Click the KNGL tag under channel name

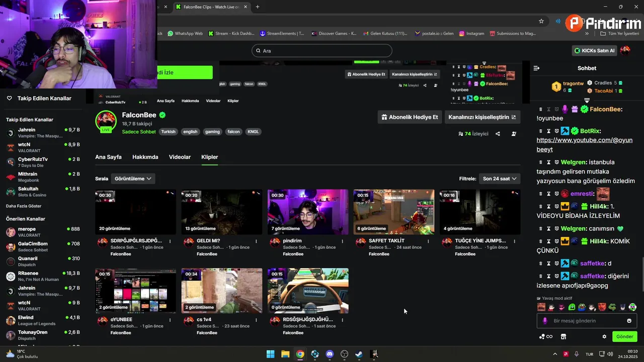point(253,132)
